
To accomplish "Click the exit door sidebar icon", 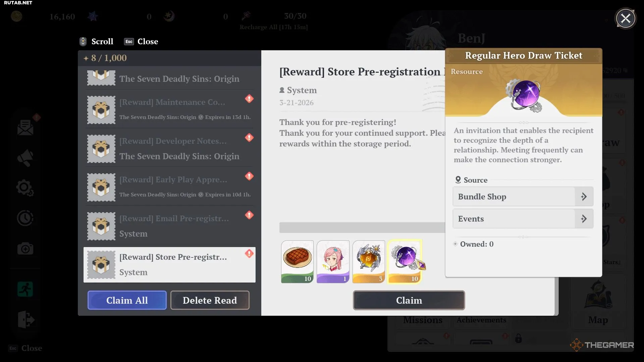I will pyautogui.click(x=25, y=319).
